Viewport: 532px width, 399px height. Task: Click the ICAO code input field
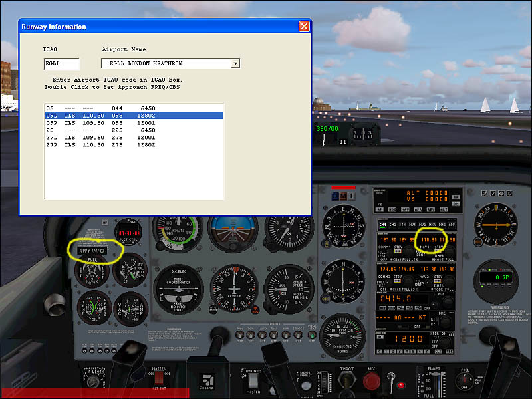pos(61,63)
